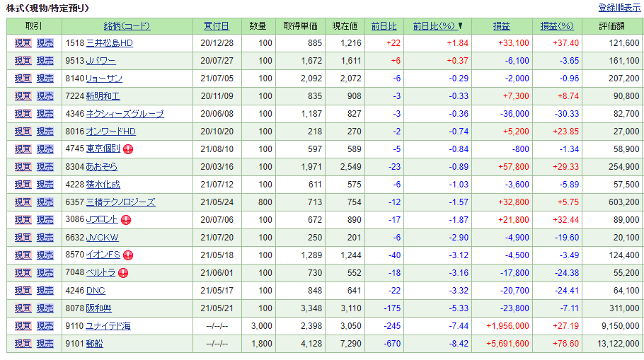
Task: Select profit value +1,956,000
Action: (507, 326)
